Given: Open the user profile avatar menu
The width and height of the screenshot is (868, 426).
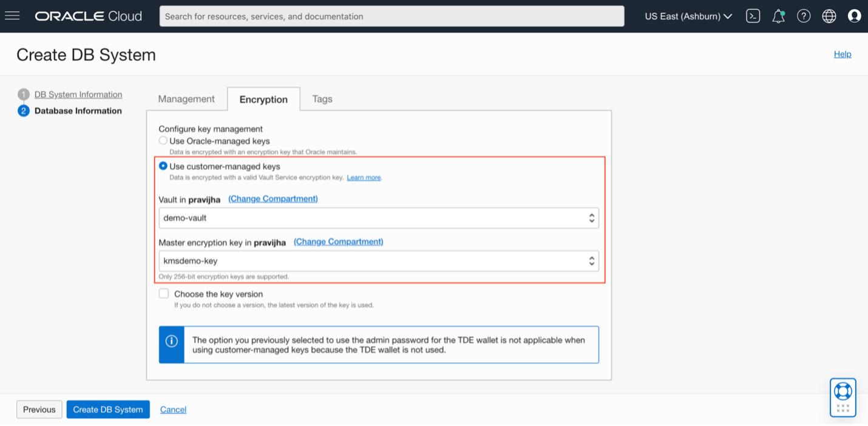Looking at the screenshot, I should (854, 16).
